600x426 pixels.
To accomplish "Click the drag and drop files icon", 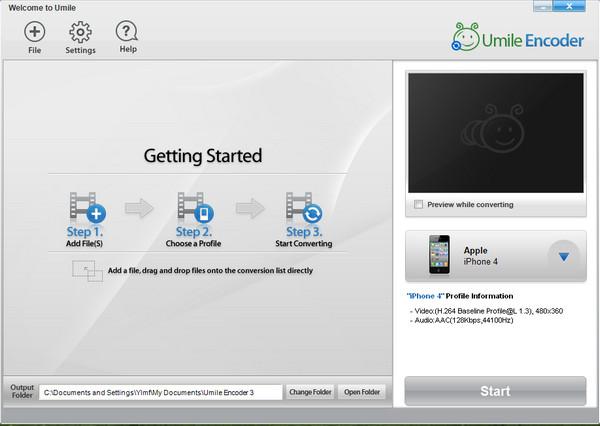I will click(x=87, y=271).
